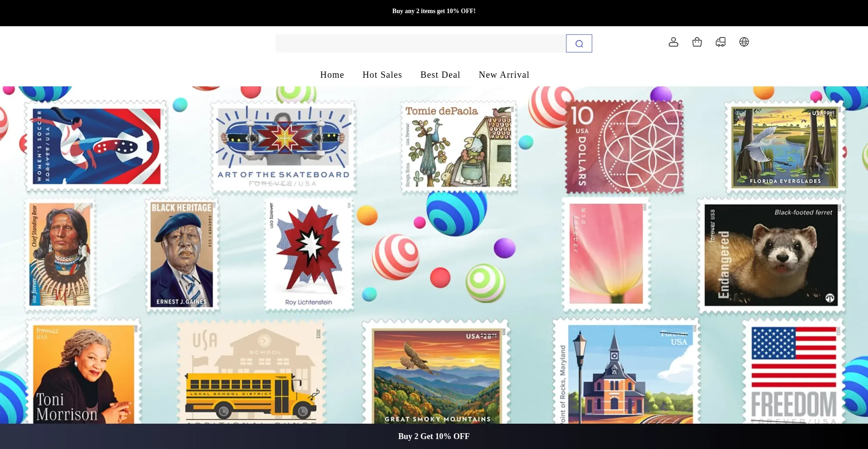Go to the Home menu item
This screenshot has width=868, height=449.
332,75
